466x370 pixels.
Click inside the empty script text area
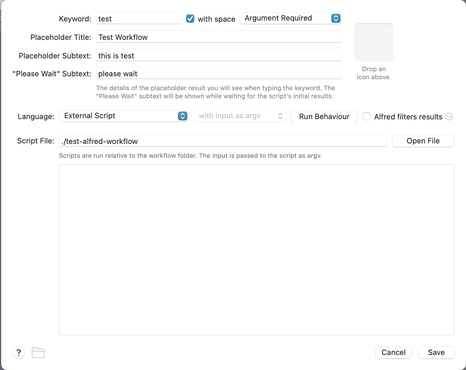[x=257, y=249]
